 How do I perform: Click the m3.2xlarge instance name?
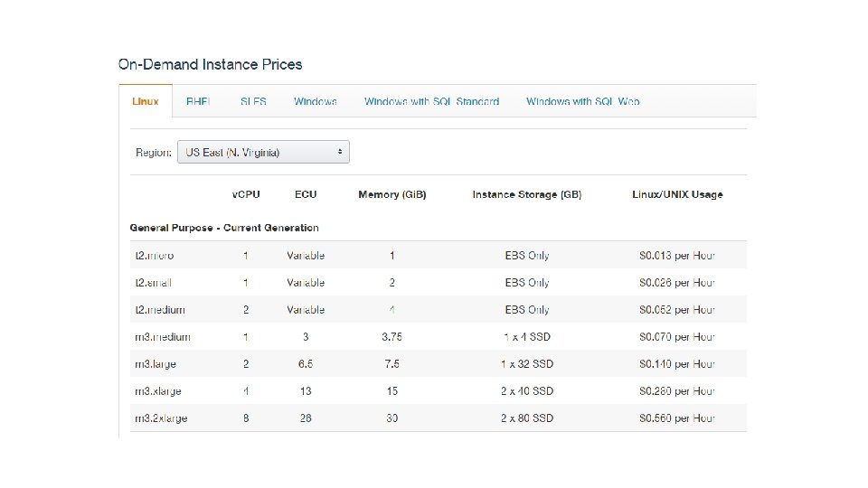point(161,418)
